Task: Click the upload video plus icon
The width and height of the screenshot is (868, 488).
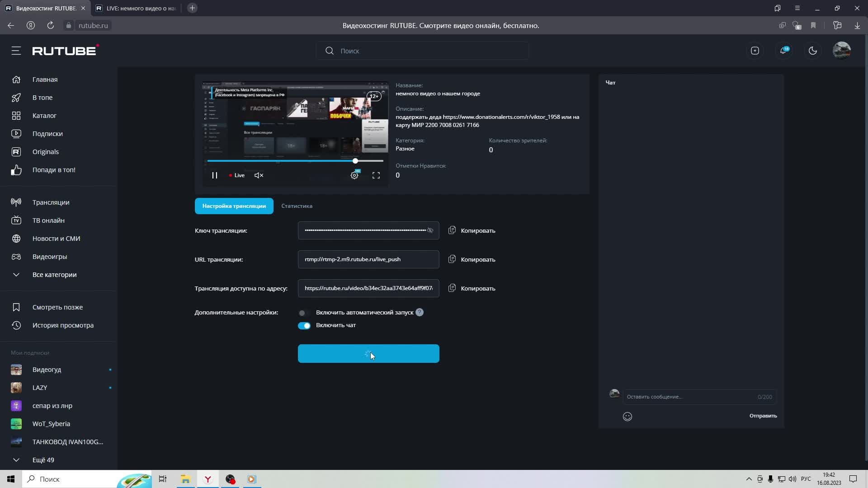Action: pos(755,51)
